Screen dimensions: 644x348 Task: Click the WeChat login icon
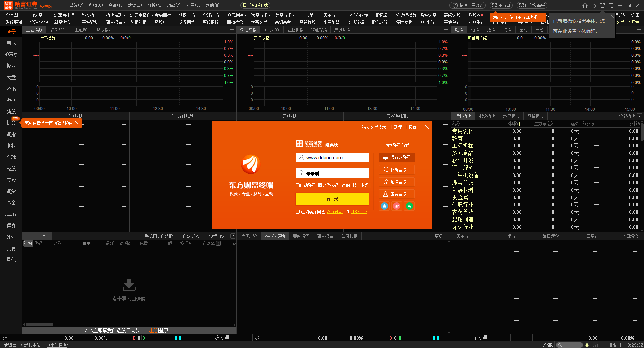pos(409,206)
